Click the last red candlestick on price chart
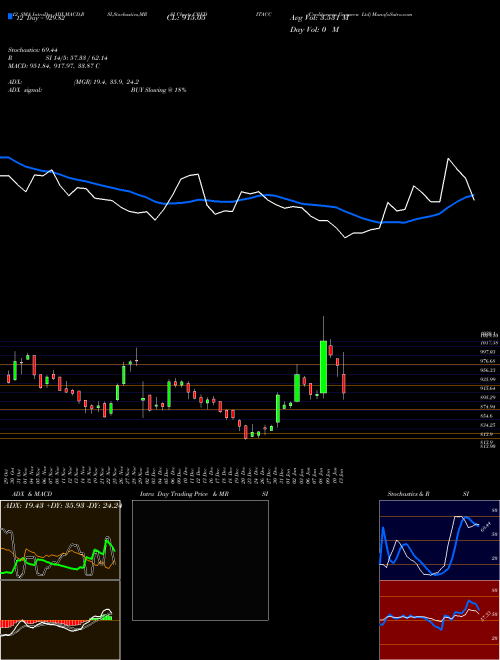The image size is (500, 660). [x=344, y=383]
